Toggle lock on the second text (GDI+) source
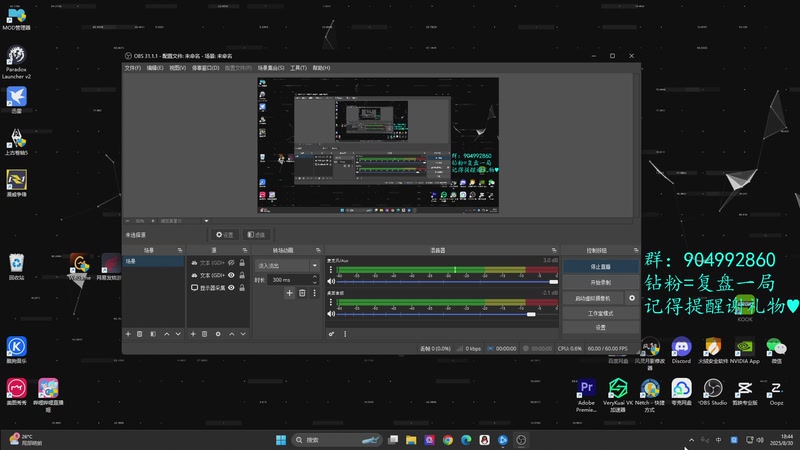 pos(242,275)
